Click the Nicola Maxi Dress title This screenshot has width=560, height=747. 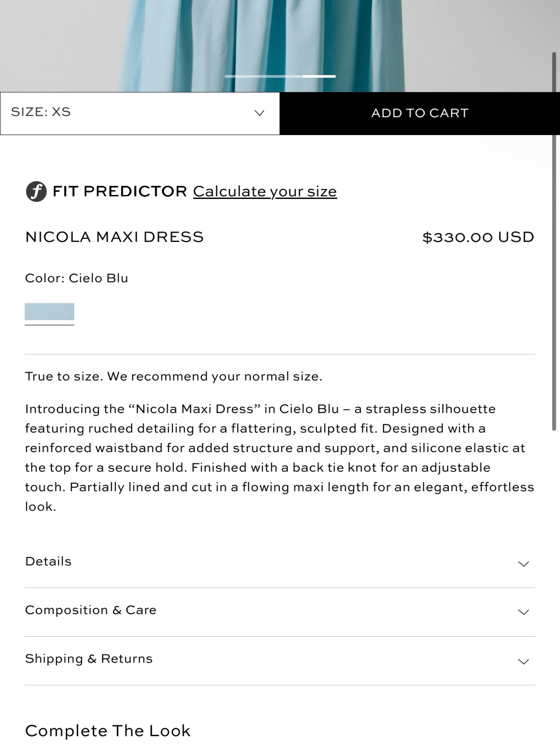point(114,237)
